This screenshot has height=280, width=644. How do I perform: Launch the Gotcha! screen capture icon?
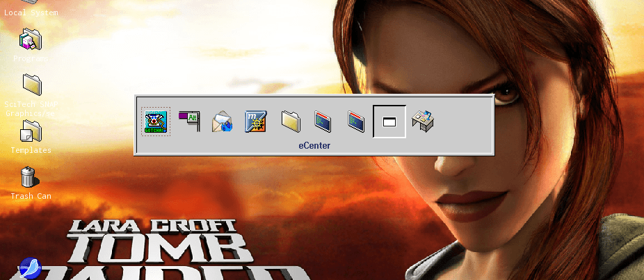click(x=156, y=122)
